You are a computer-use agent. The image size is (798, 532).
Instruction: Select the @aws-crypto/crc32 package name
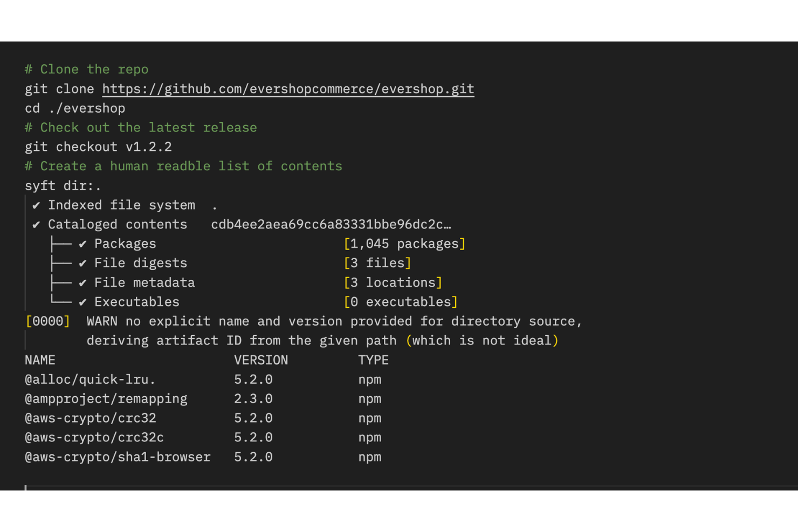[91, 419]
